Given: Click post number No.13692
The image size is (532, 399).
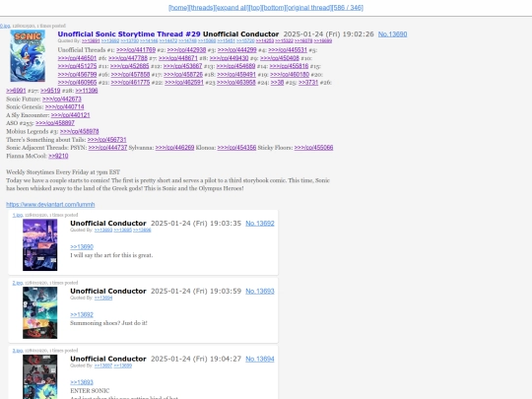Looking at the screenshot, I should pos(260,224).
